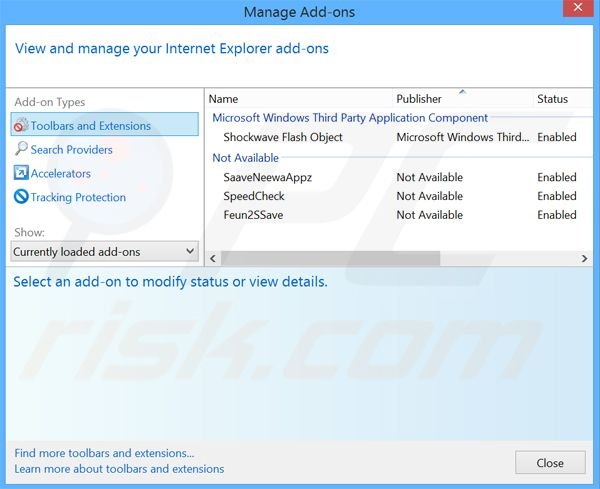Collapse the Not Available group header

(246, 158)
